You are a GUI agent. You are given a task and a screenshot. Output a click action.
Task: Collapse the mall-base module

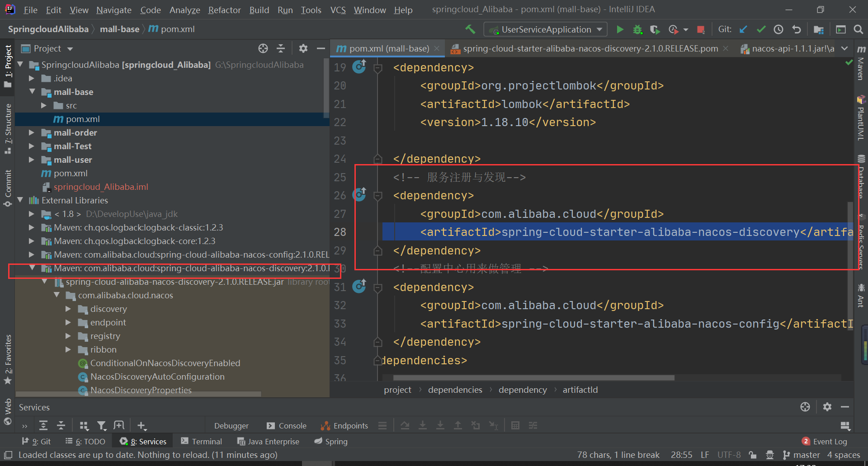coord(32,91)
